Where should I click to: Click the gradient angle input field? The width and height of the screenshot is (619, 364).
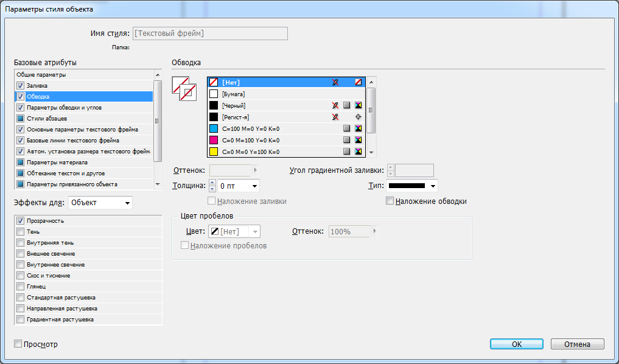click(414, 170)
